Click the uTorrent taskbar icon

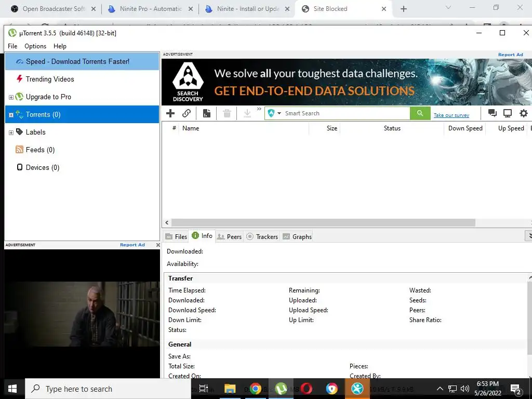[x=281, y=389]
